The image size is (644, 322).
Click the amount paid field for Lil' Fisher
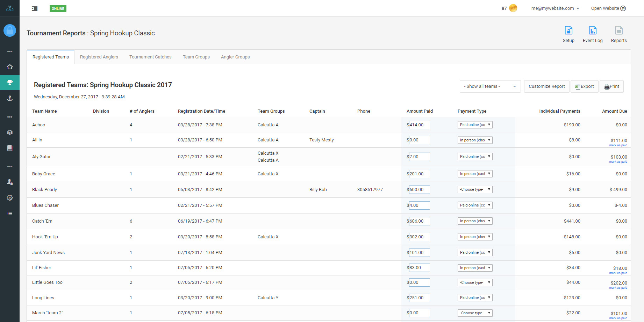pos(419,268)
